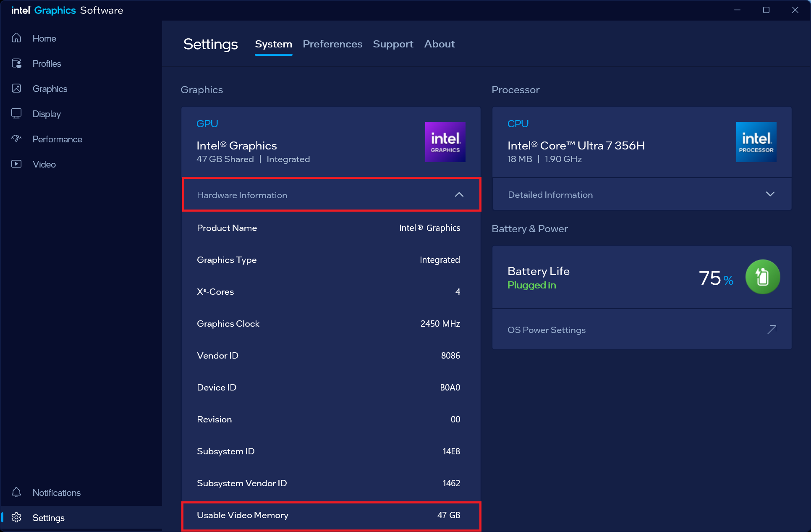Click the Subsystem ID value '14E8'

451,451
